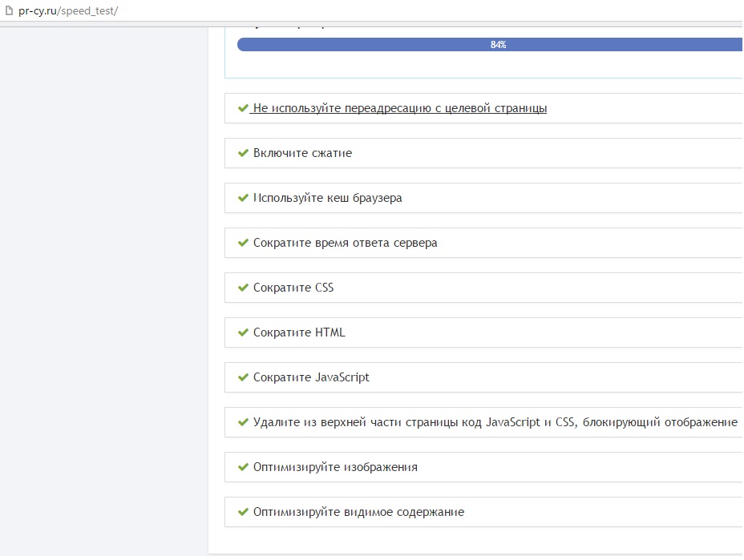This screenshot has width=744, height=560.
Task: Click checkmark beside "Не используйте переадресацию"
Action: 243,108
